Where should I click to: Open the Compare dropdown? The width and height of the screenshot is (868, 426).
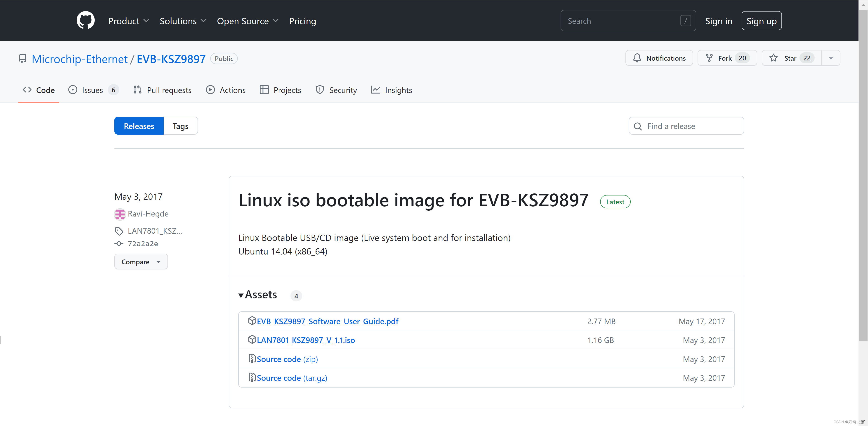141,261
